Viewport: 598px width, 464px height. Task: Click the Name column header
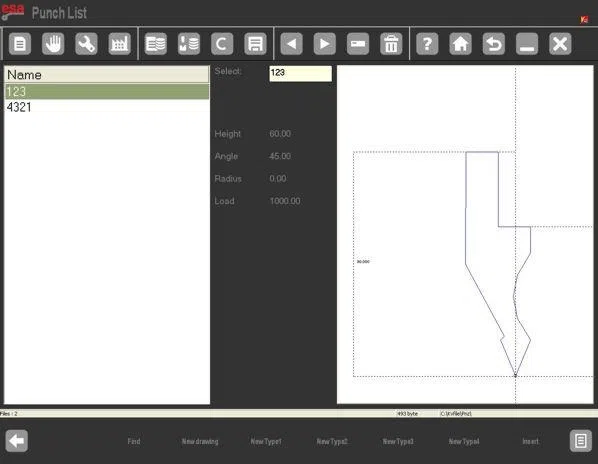(x=107, y=75)
